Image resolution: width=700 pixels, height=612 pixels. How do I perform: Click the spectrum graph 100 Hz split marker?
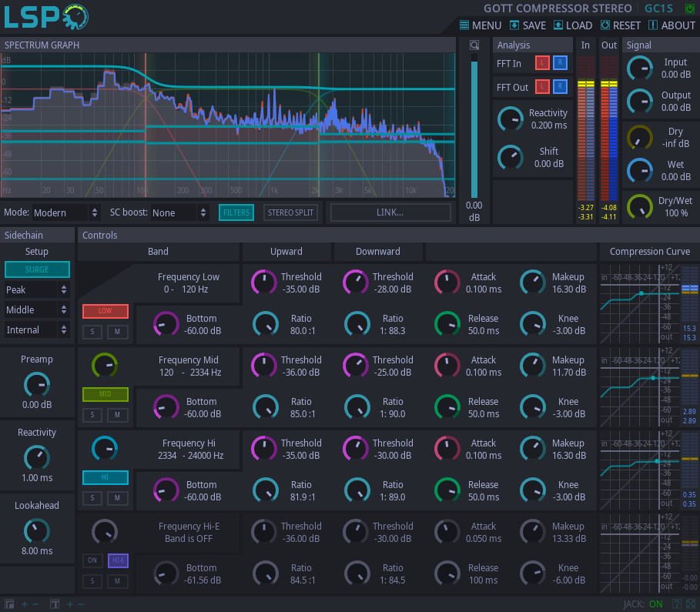tap(146, 125)
